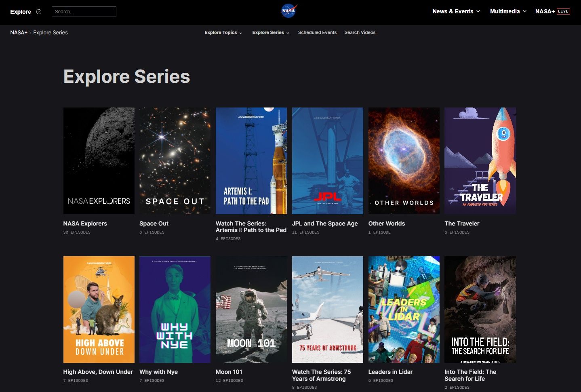This screenshot has width=581, height=392.
Task: Go to Scheduled Events
Action: 317,32
